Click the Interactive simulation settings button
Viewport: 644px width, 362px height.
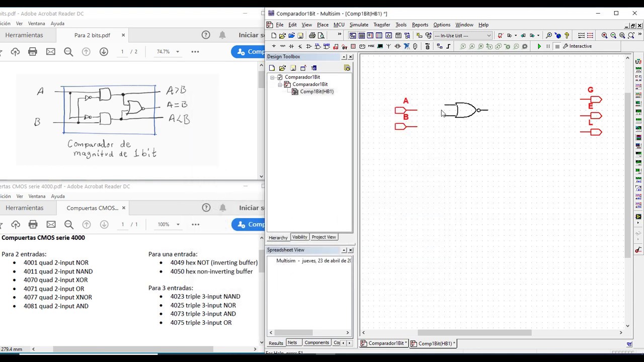pyautogui.click(x=577, y=46)
